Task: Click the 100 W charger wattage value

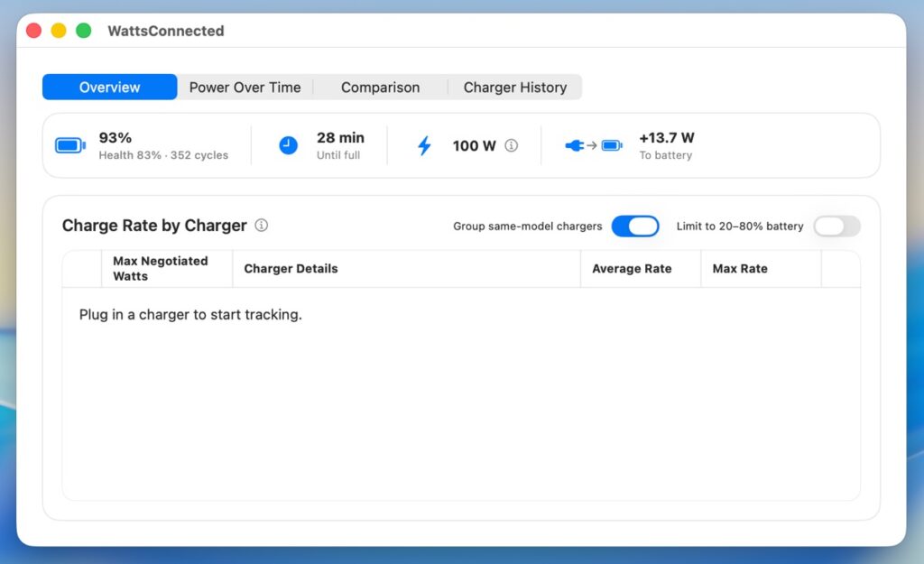Action: pos(475,145)
